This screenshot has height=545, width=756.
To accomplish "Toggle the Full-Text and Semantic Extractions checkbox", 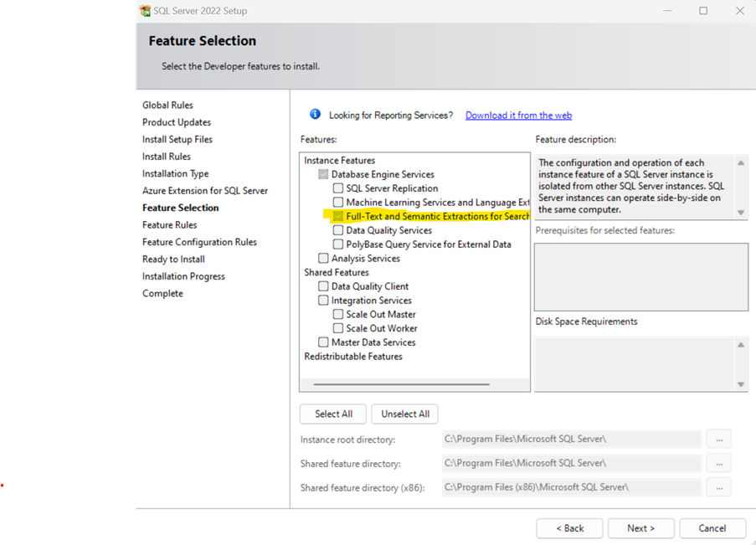I will (338, 217).
